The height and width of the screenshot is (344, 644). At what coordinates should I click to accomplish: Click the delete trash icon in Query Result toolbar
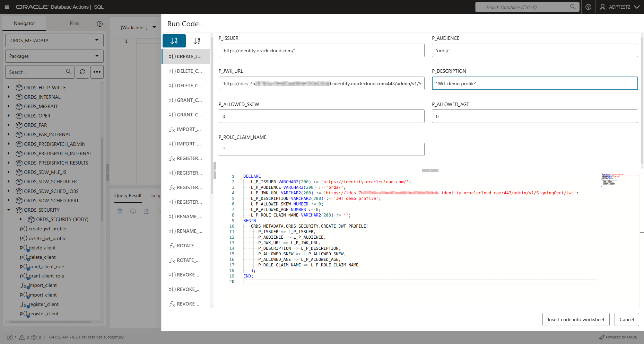(x=120, y=211)
